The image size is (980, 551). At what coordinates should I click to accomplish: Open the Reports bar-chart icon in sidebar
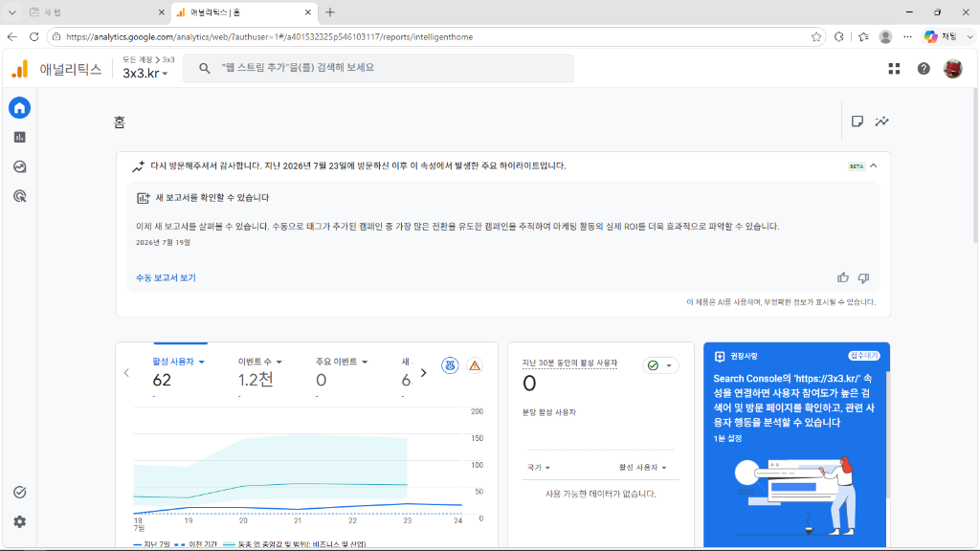tap(19, 138)
